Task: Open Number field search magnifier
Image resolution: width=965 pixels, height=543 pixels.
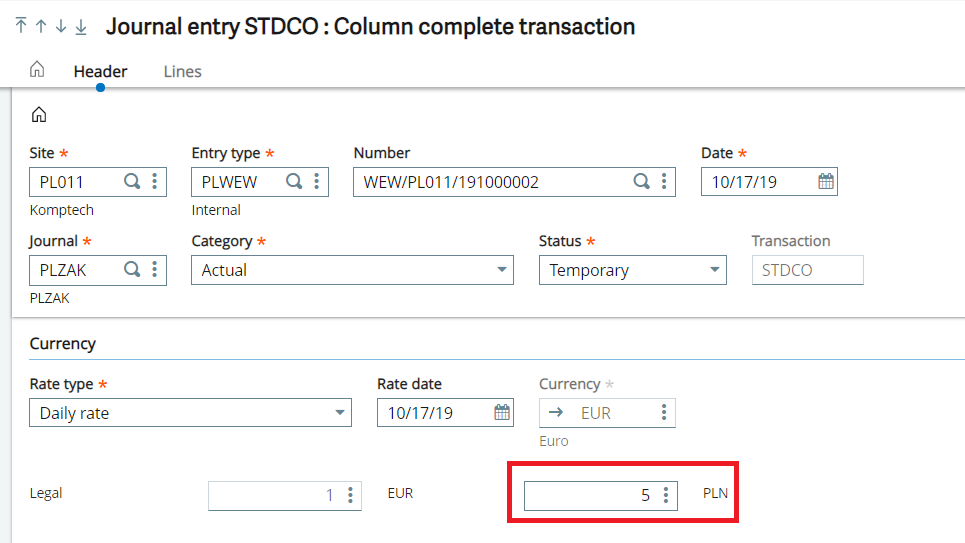Action: [x=641, y=182]
